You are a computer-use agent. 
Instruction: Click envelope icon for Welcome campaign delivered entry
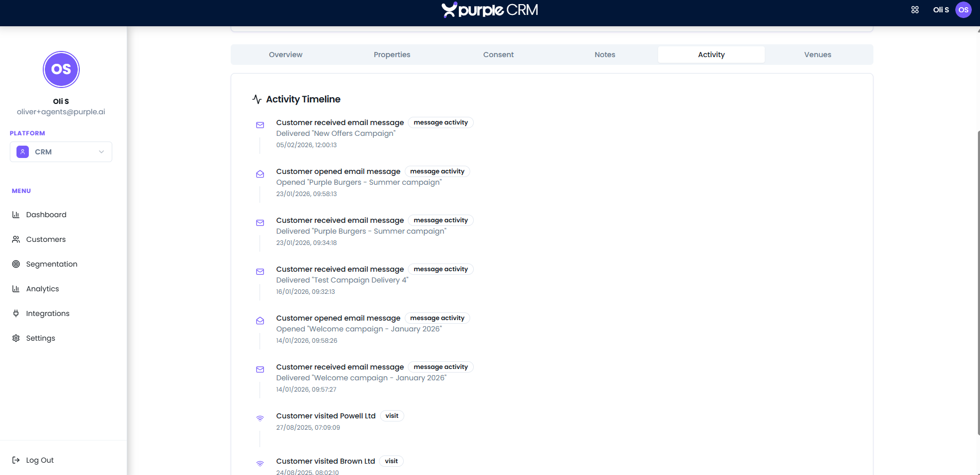[x=260, y=370]
